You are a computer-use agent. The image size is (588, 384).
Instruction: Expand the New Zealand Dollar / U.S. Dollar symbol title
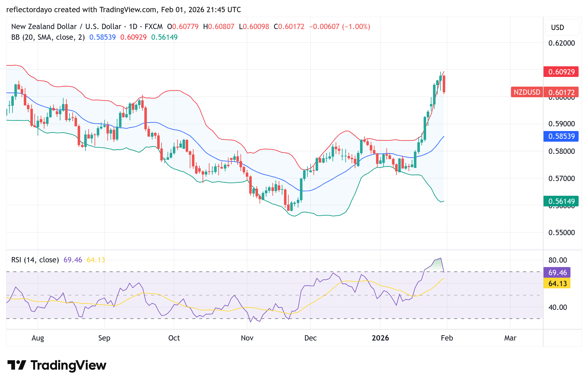tap(66, 27)
